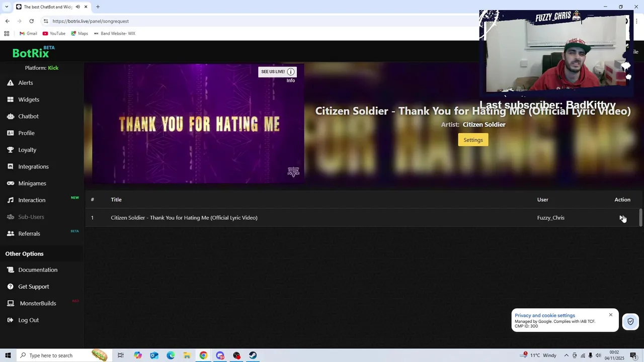Expand the system tray hidden icons chevron

tap(566, 355)
